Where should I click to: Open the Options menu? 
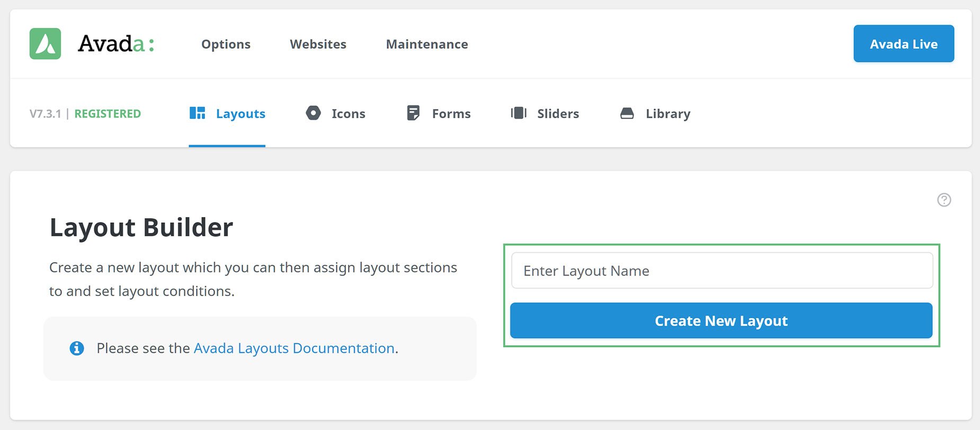pyautogui.click(x=226, y=44)
